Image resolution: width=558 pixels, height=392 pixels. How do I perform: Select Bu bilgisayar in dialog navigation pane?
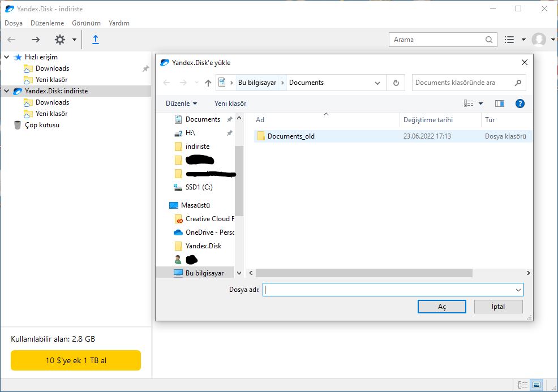click(x=205, y=273)
